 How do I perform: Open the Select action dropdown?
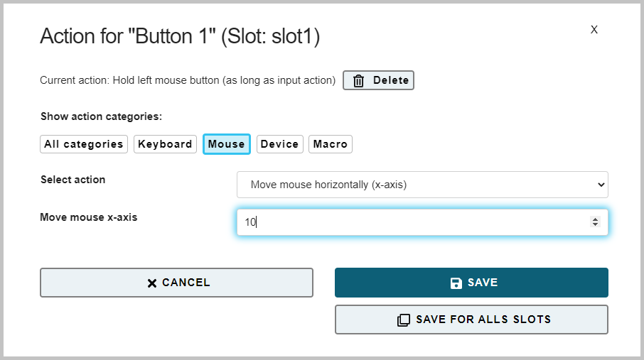(x=422, y=185)
